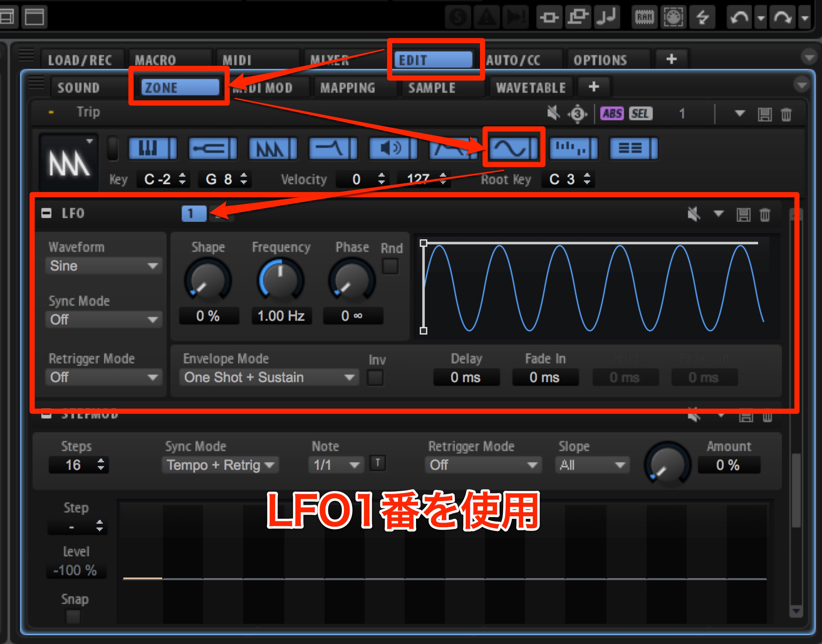The height and width of the screenshot is (644, 822).
Task: Open the Note 1/1 dropdown
Action: tap(336, 465)
